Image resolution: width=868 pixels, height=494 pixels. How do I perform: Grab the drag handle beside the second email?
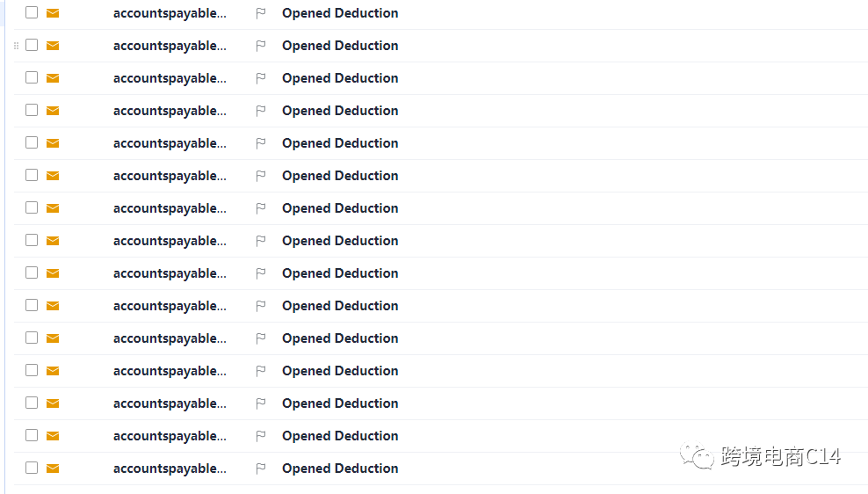point(17,46)
